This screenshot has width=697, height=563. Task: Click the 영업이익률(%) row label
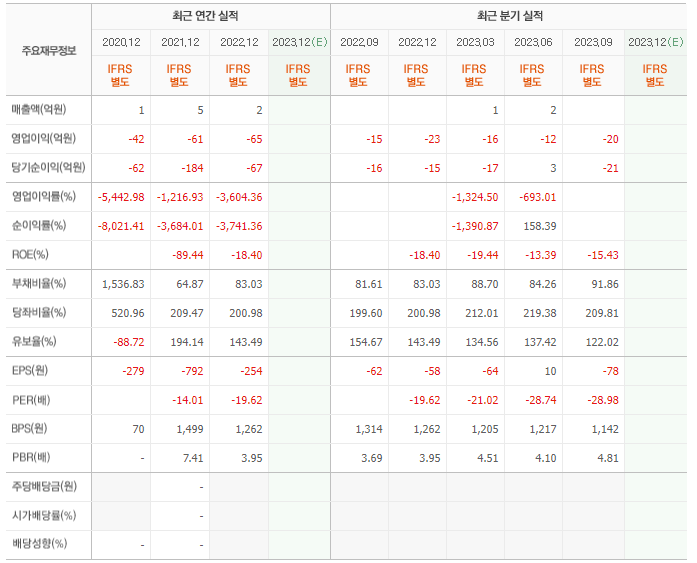click(44, 196)
